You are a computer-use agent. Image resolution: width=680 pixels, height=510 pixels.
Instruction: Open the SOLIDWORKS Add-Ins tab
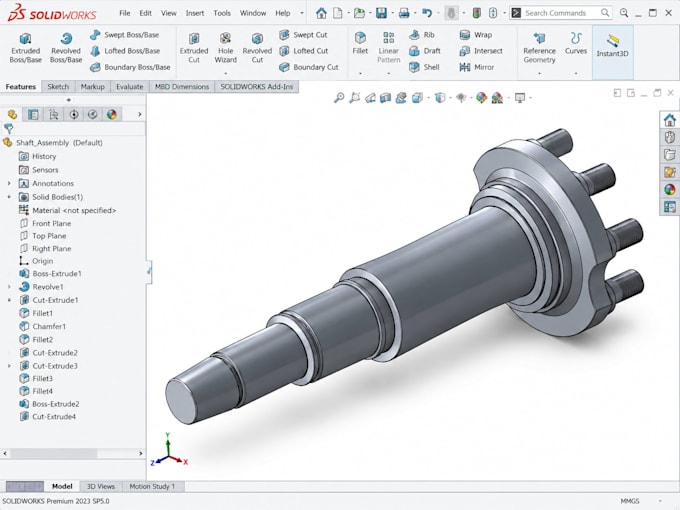coord(256,87)
